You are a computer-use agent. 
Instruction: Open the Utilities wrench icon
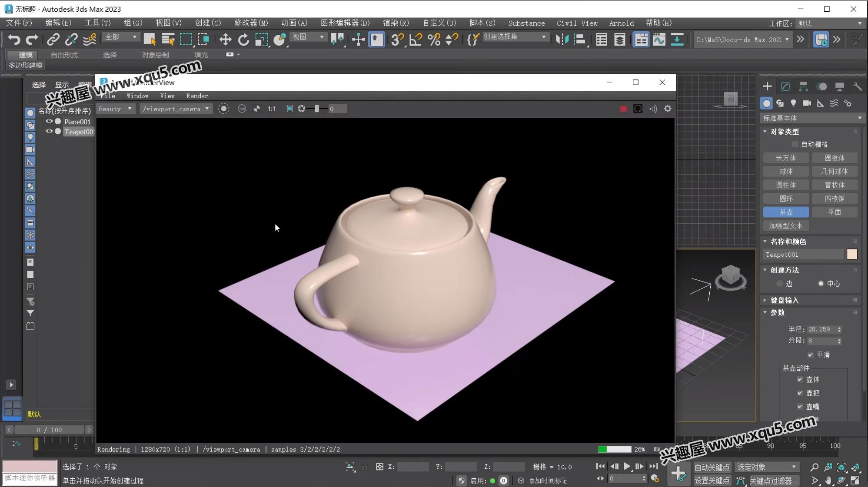(857, 86)
